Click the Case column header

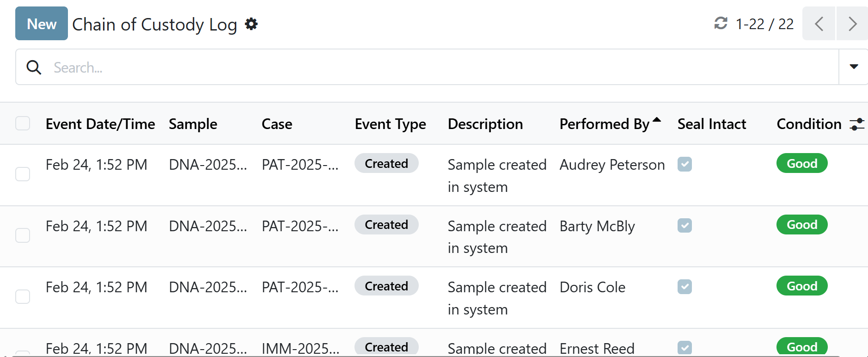277,124
